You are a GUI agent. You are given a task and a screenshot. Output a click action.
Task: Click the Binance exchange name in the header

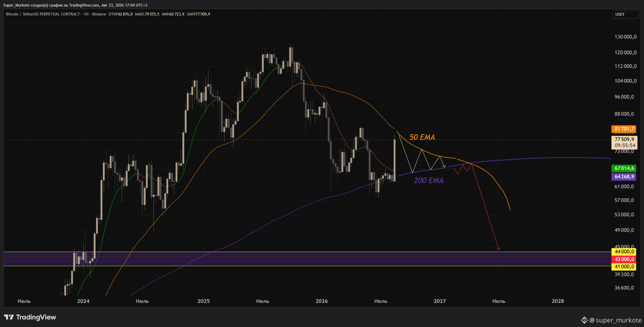tap(99, 14)
